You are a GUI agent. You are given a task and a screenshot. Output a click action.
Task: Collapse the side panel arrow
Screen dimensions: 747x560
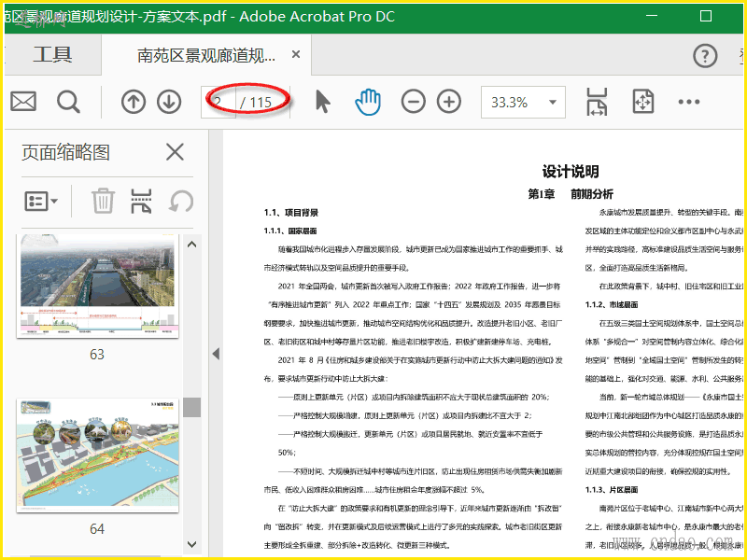216,354
